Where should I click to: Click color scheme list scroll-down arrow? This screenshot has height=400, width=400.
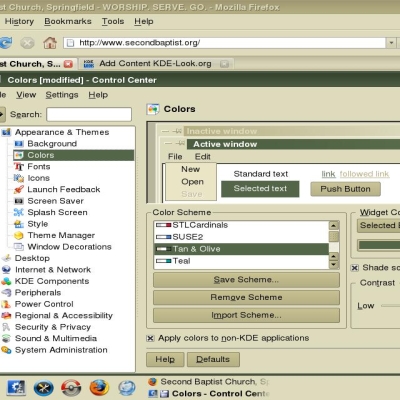[334, 265]
